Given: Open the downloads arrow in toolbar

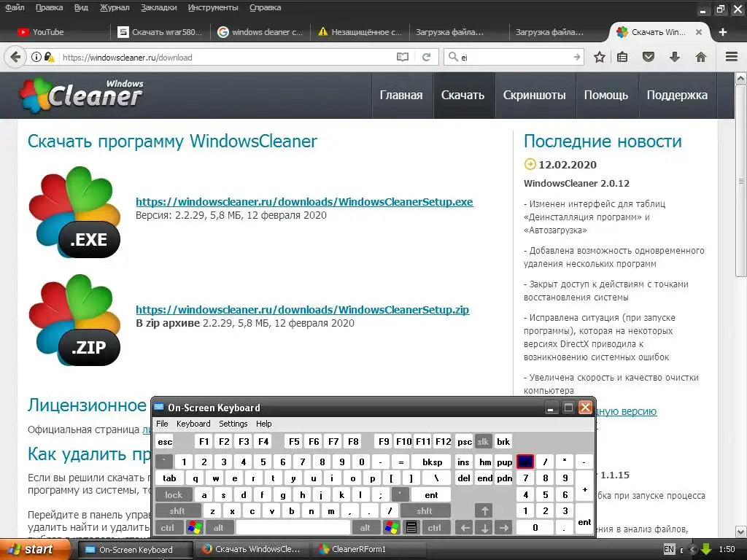Looking at the screenshot, I should click(x=675, y=57).
